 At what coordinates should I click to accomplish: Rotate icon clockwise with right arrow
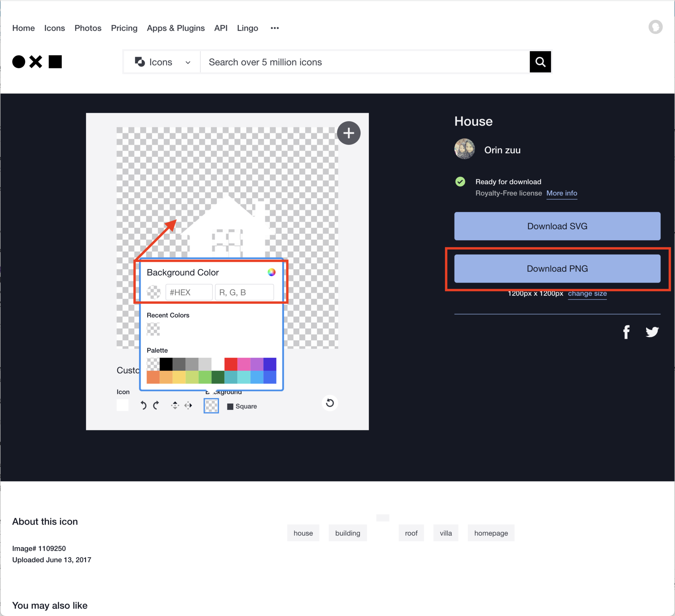click(156, 406)
